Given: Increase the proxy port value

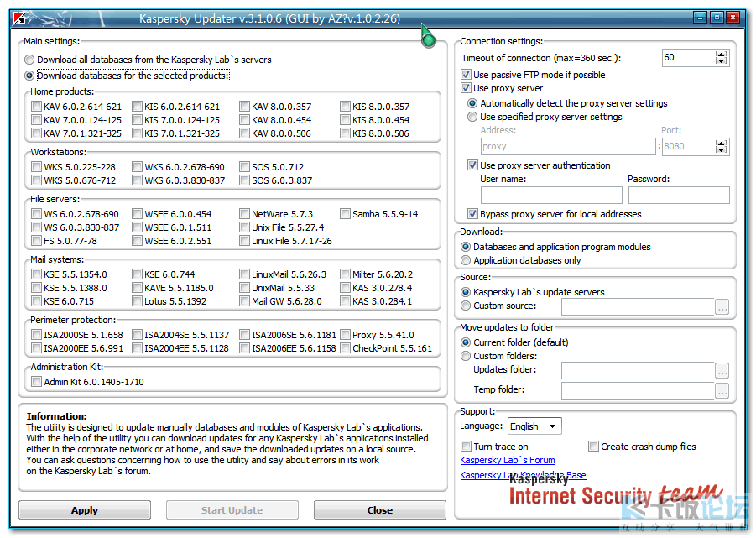Looking at the screenshot, I should [722, 144].
